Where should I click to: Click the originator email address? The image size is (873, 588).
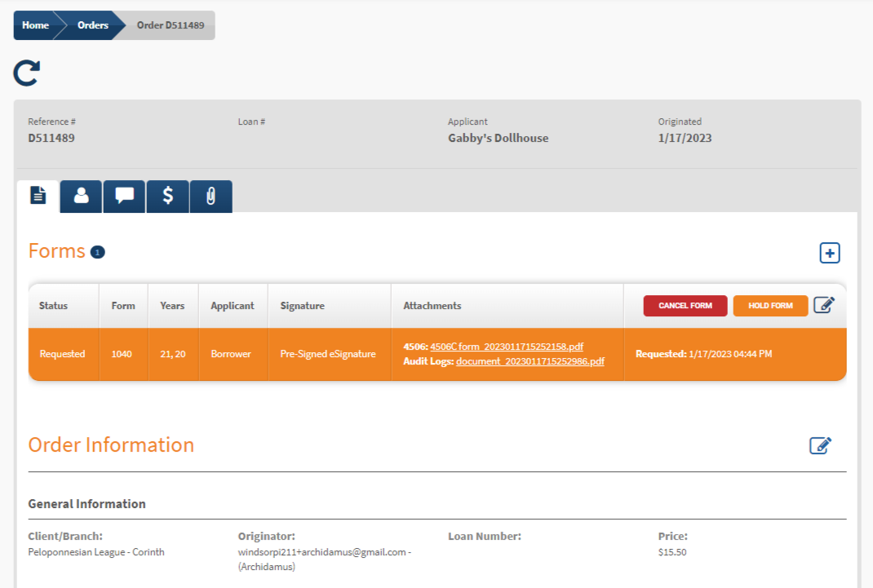tap(321, 552)
